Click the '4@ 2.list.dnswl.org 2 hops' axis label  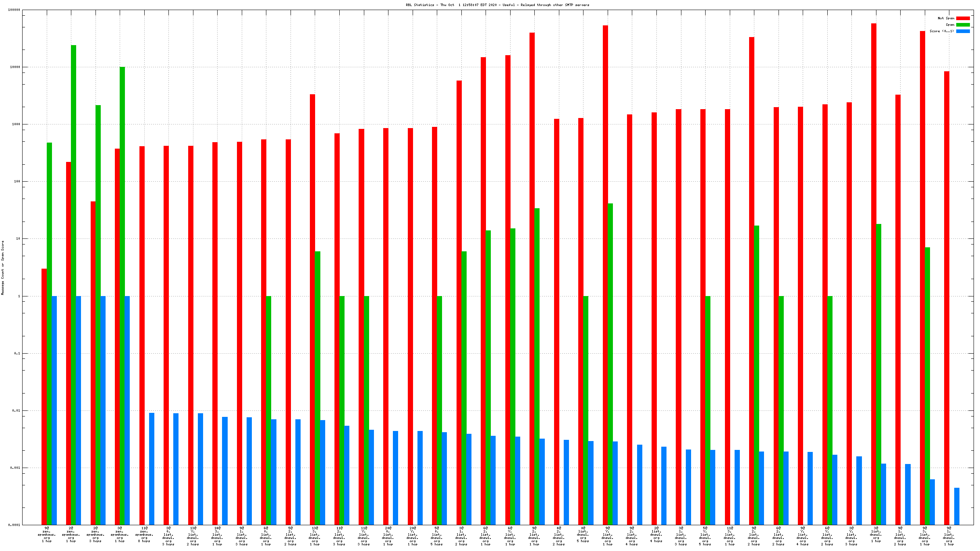559,536
